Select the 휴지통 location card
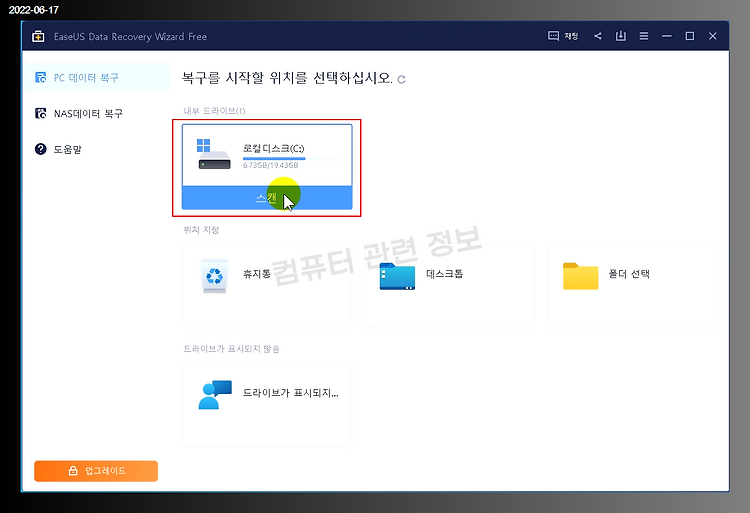 (x=267, y=285)
